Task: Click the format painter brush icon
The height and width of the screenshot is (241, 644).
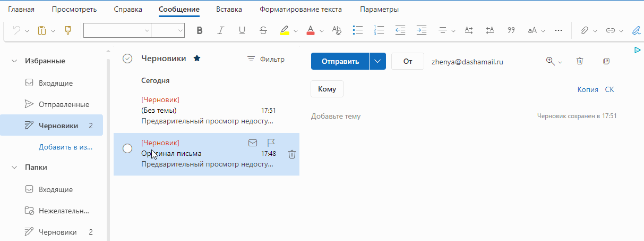Action: (x=67, y=30)
